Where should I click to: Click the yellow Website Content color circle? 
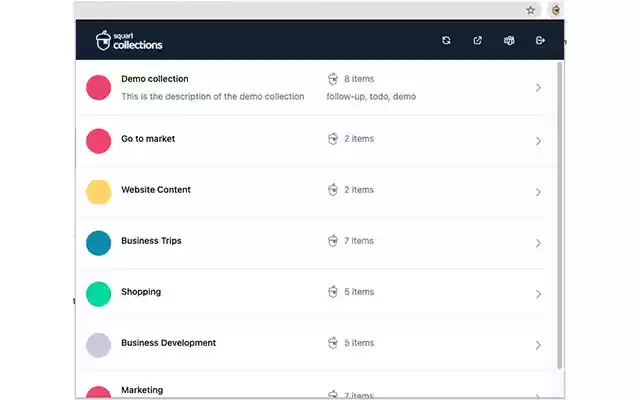coord(98,192)
